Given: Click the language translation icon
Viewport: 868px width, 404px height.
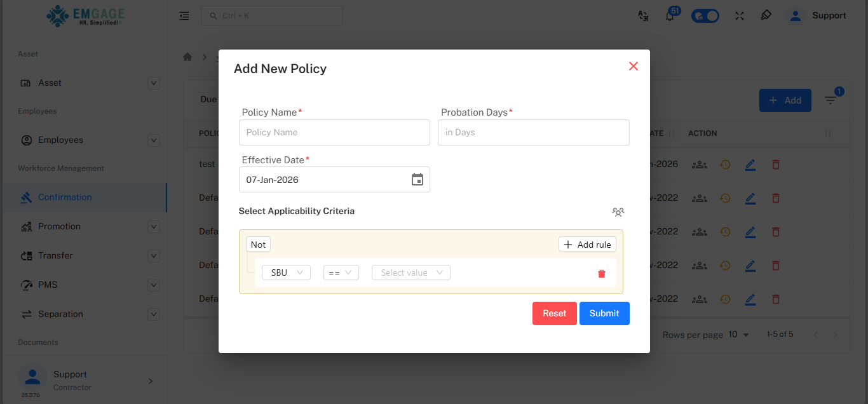Looking at the screenshot, I should 643,15.
